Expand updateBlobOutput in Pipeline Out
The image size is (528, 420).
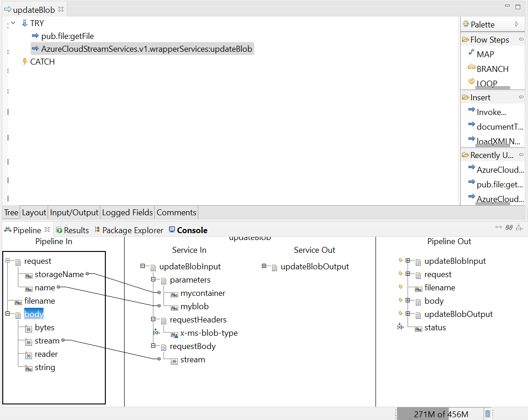pos(408,314)
